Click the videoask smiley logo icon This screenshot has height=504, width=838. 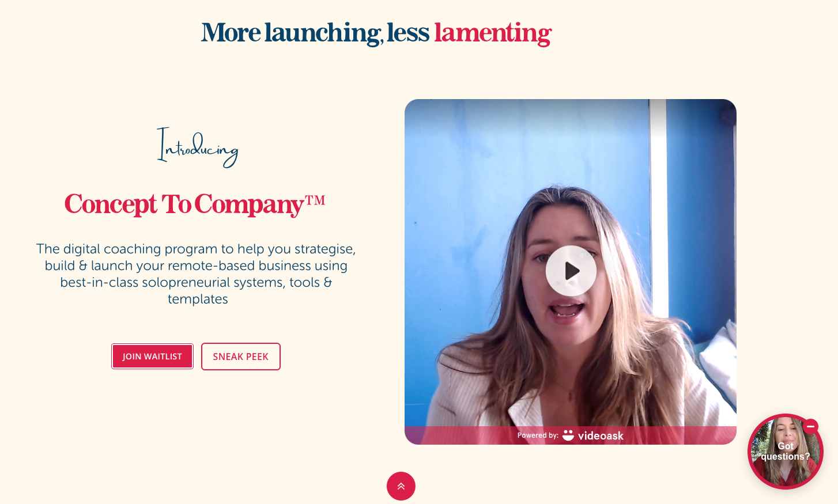(x=568, y=435)
